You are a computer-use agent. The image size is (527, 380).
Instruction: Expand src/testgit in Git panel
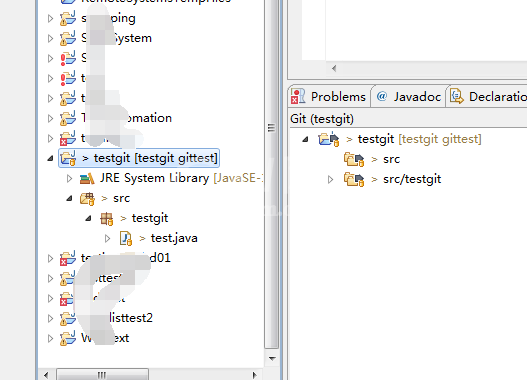330,179
